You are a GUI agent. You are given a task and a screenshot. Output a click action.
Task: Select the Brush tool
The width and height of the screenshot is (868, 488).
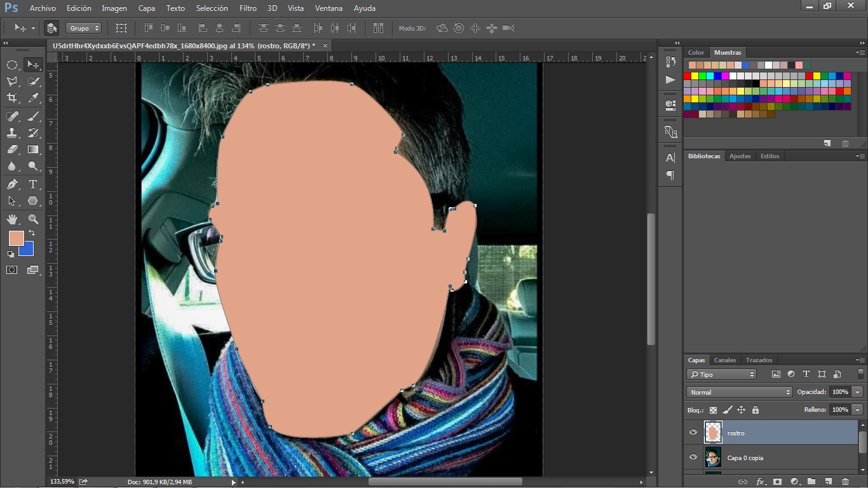coord(33,116)
